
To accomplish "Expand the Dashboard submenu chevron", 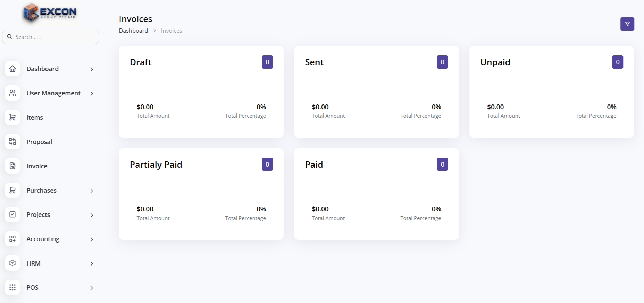I will (x=92, y=69).
